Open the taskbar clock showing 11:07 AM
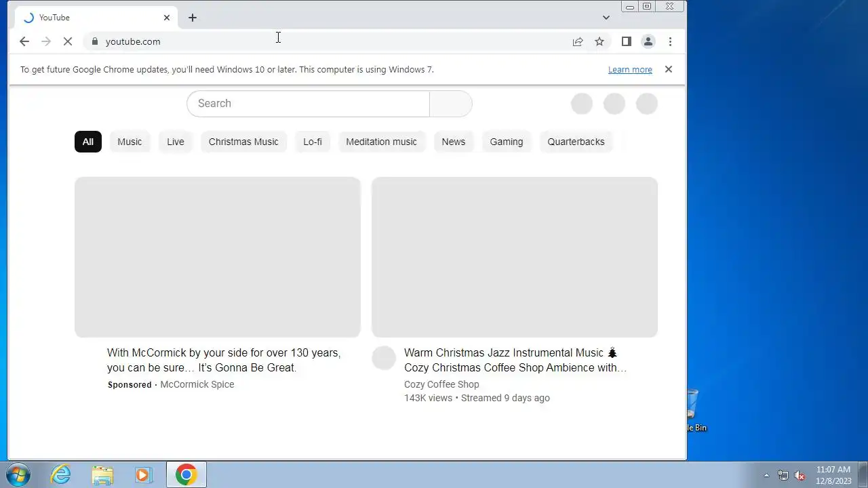The height and width of the screenshot is (488, 868). (x=833, y=474)
